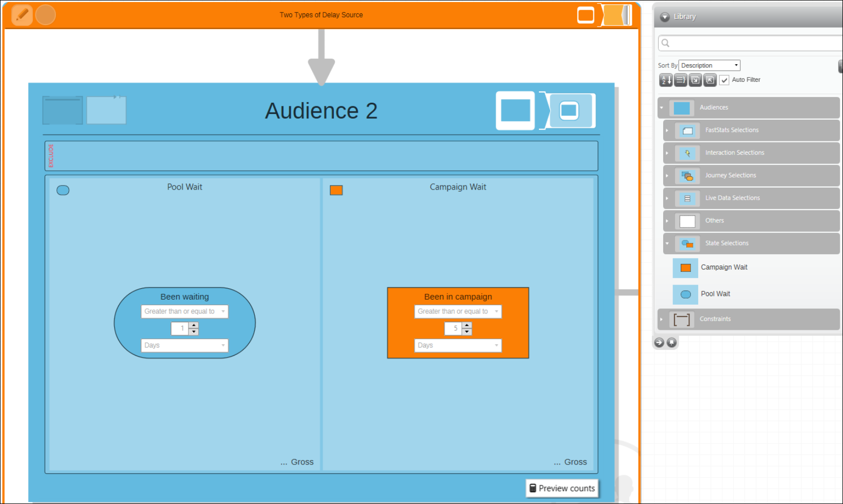843x504 pixels.
Task: Select the Campaign Wait orange square icon in library
Action: tap(685, 268)
